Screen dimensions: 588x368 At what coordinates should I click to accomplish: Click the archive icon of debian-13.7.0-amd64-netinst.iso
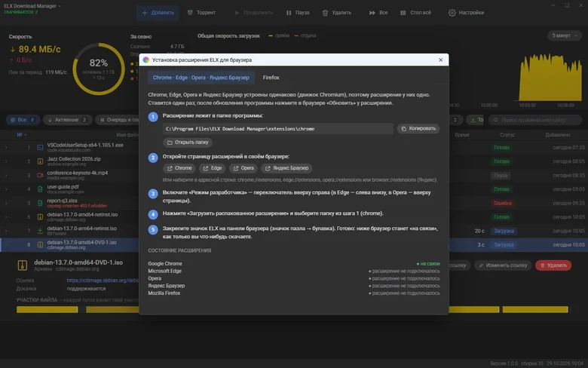(40, 217)
